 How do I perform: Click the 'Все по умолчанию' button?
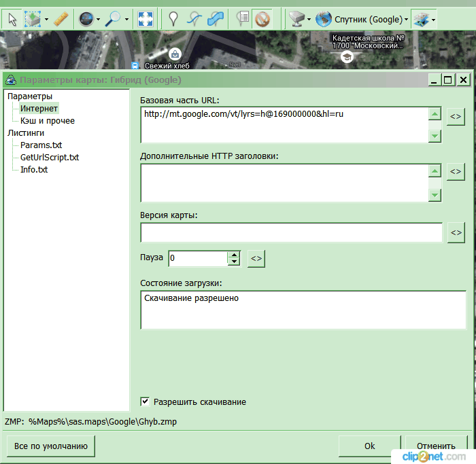pos(50,446)
